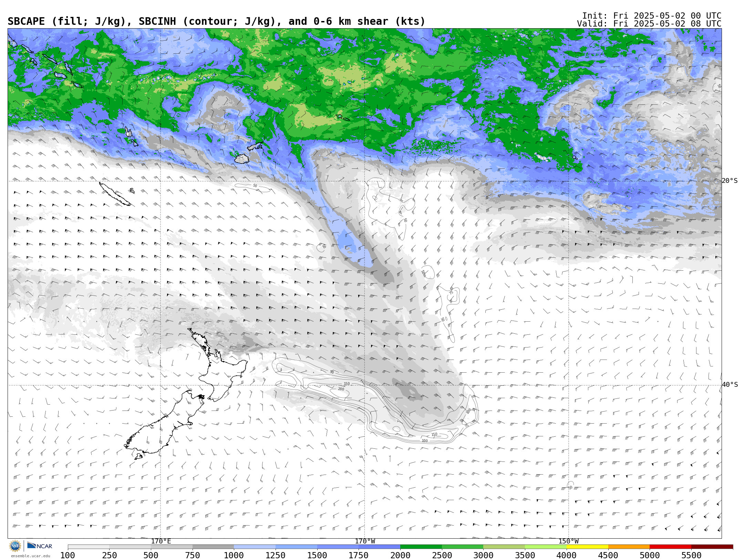744x560 pixels.
Task: Click the NCAR logo
Action: (x=40, y=546)
